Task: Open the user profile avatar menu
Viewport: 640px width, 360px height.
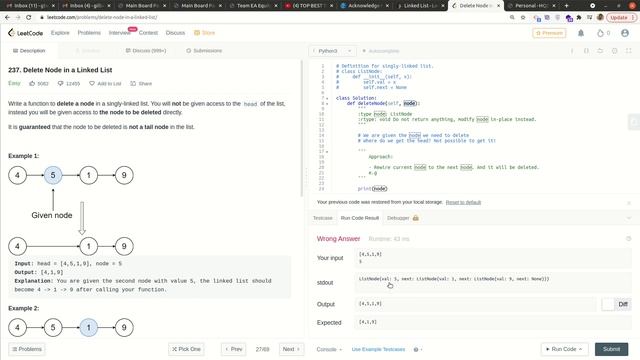Action: (625, 33)
